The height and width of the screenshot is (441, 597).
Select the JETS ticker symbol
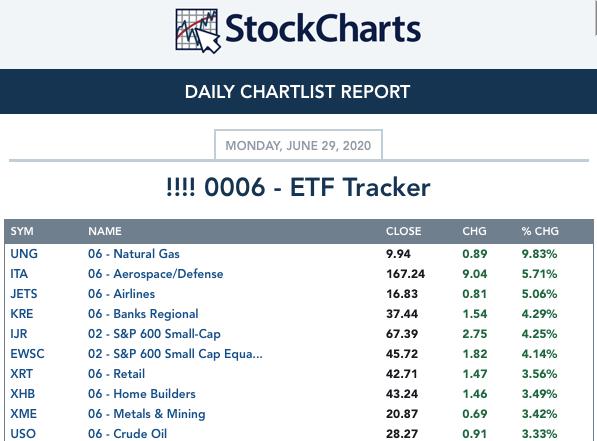click(24, 294)
